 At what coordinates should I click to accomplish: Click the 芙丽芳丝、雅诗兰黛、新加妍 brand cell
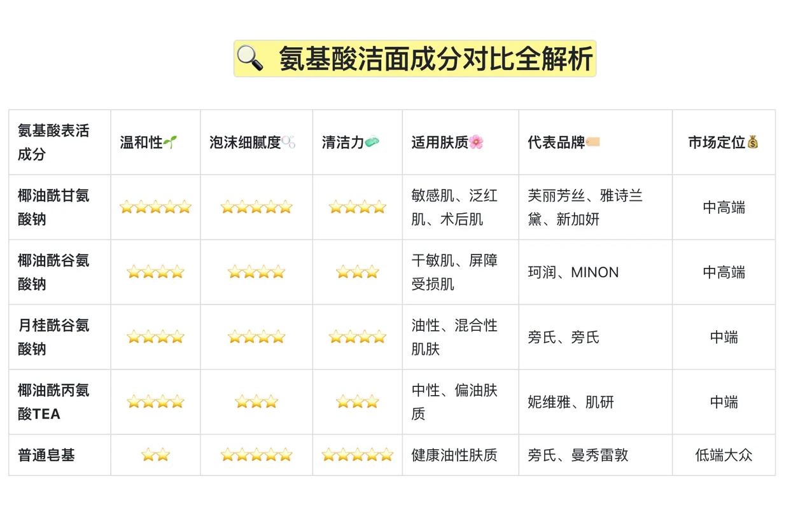pos(585,207)
